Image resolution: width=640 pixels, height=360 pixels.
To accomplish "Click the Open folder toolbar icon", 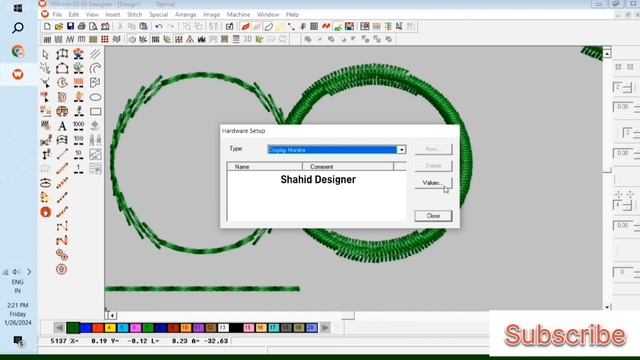I will (59, 27).
